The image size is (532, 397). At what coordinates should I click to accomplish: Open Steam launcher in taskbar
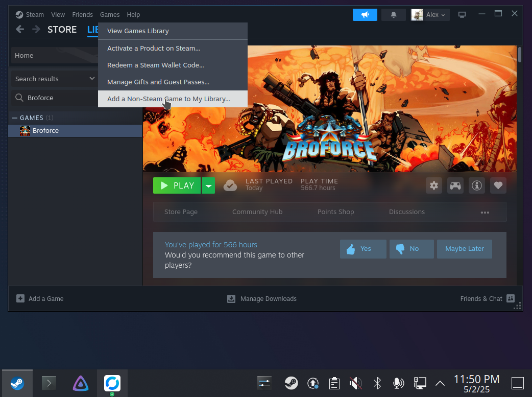click(x=17, y=383)
